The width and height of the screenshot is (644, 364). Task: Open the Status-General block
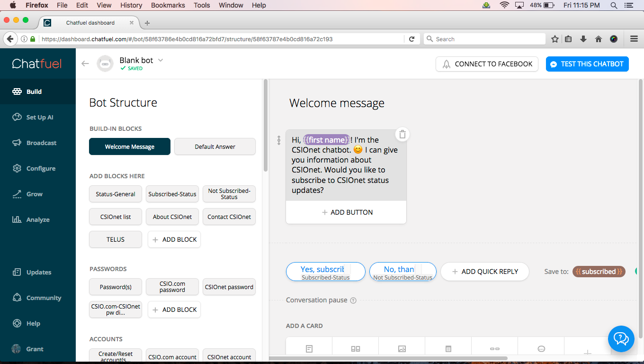click(x=116, y=194)
